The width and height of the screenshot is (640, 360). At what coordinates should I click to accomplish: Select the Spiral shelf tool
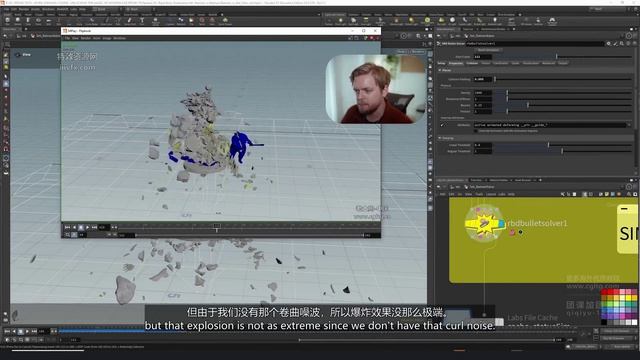pyautogui.click(x=202, y=20)
